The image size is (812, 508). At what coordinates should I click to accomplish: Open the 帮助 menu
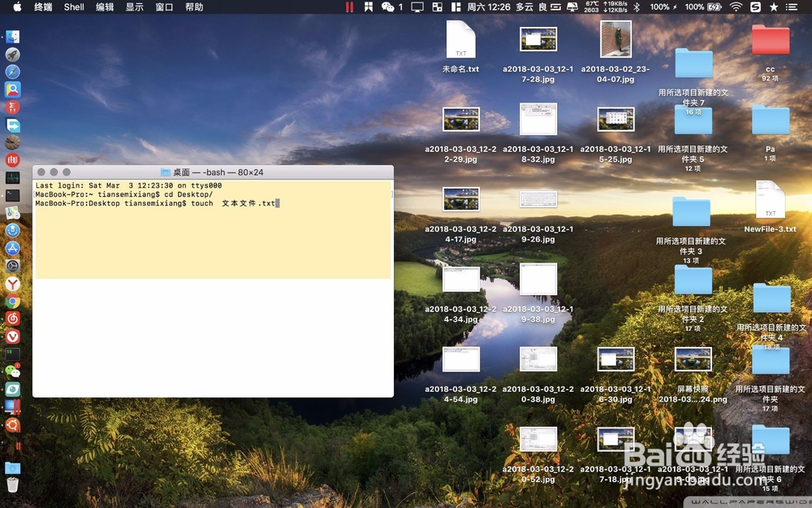click(x=194, y=7)
